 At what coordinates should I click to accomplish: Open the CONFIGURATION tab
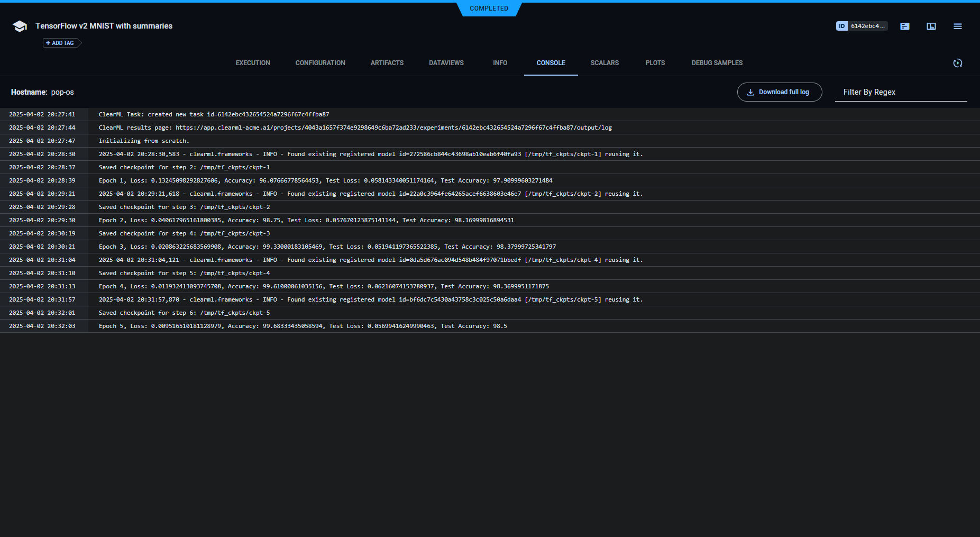[x=320, y=63]
